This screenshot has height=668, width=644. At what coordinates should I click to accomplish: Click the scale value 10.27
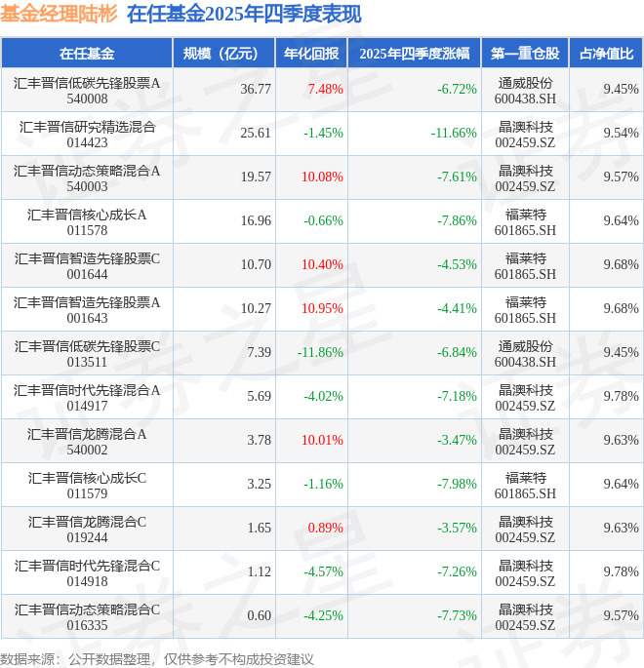pos(256,308)
